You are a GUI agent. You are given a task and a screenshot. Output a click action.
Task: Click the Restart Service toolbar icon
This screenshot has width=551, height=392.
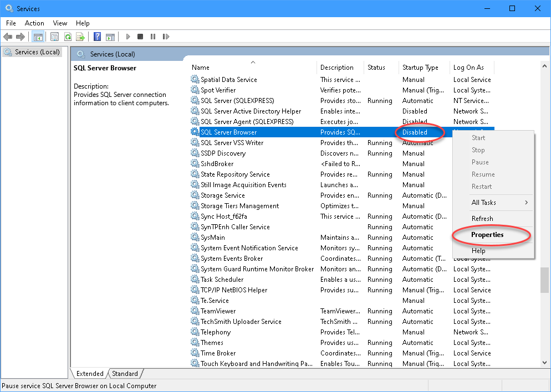[165, 37]
